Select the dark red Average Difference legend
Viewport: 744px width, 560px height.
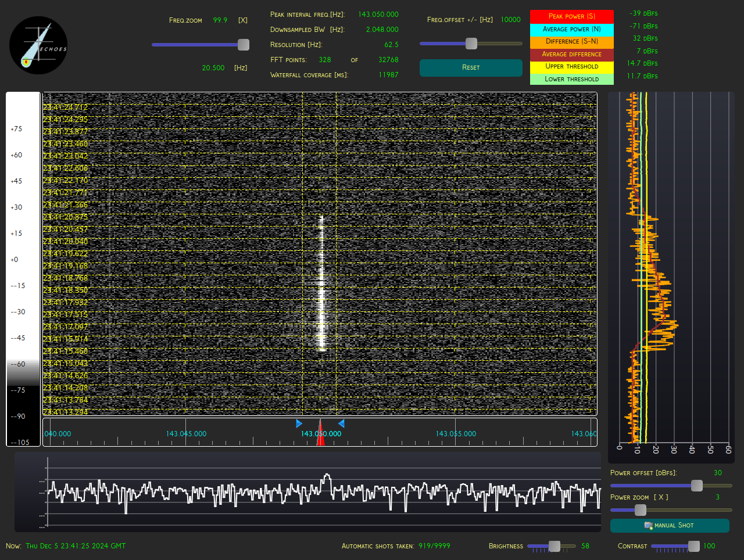[x=572, y=55]
